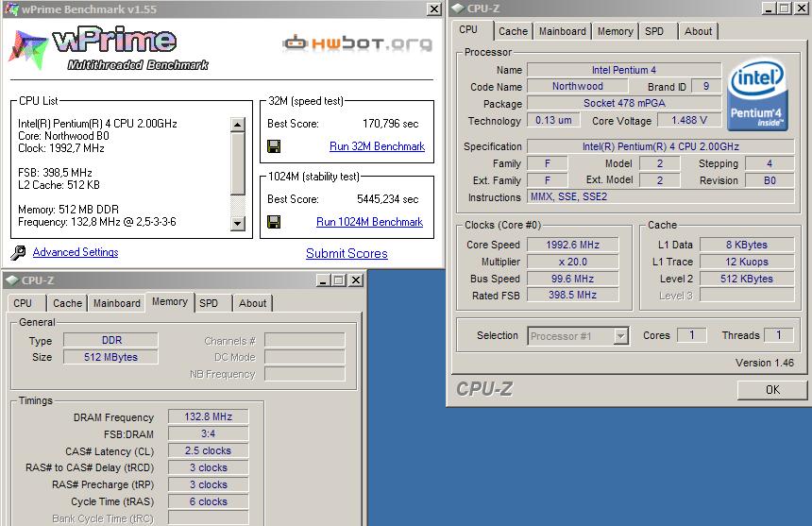Confirm with OK button in CPU-Z
Viewport: 812px width, 526px height.
pyautogui.click(x=772, y=390)
